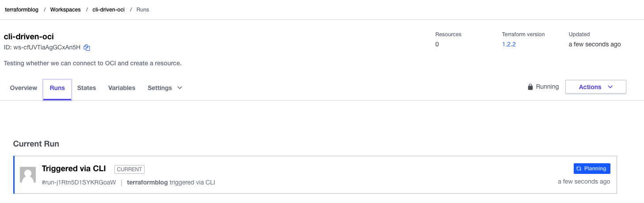
Task: Copy the workspace ID with the clipboard icon
Action: (87, 48)
